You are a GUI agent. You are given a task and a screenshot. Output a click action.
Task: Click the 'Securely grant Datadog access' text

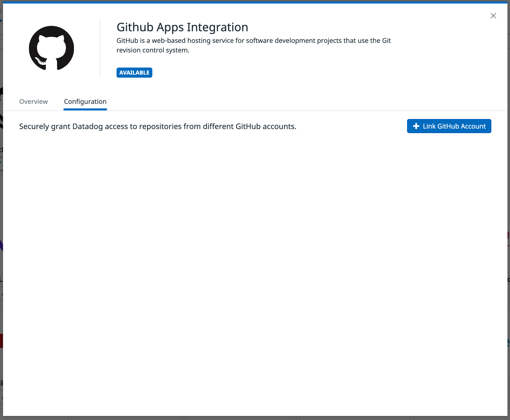158,126
